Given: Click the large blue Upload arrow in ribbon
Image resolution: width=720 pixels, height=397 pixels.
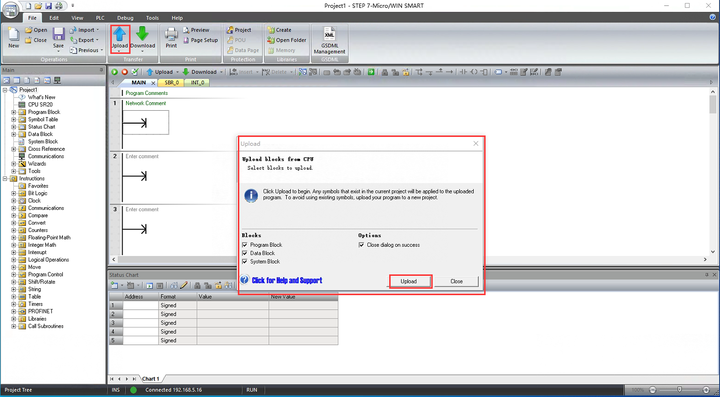Looking at the screenshot, I should coord(120,35).
